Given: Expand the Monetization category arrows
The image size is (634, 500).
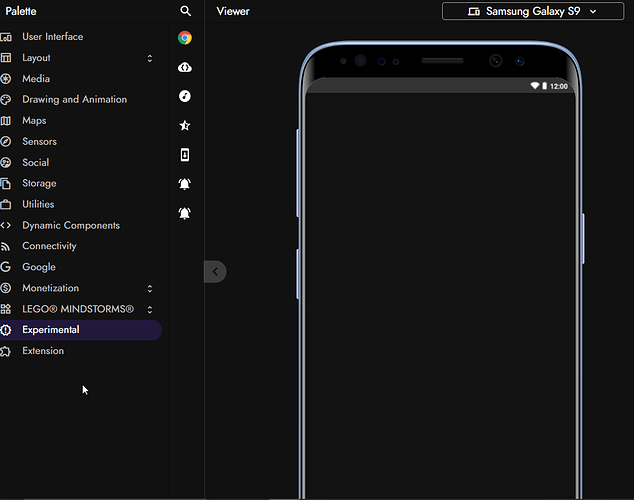Looking at the screenshot, I should click(x=150, y=288).
